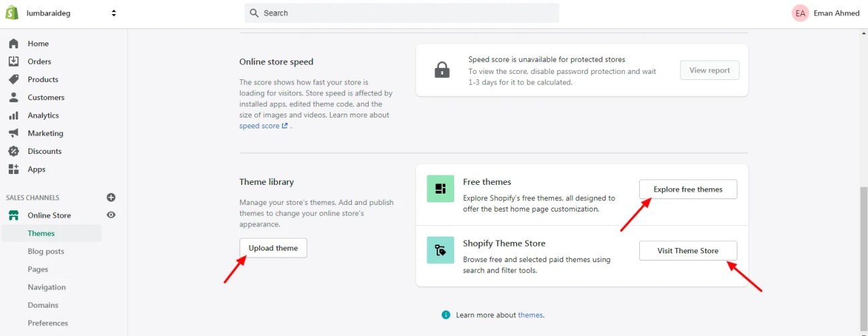Screen dimensions: 868x336
Task: View online store with the eye icon
Action: [111, 215]
